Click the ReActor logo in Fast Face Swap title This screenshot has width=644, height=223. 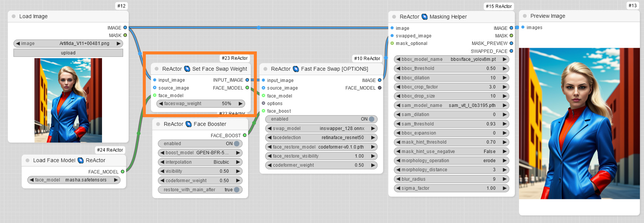[x=296, y=69]
